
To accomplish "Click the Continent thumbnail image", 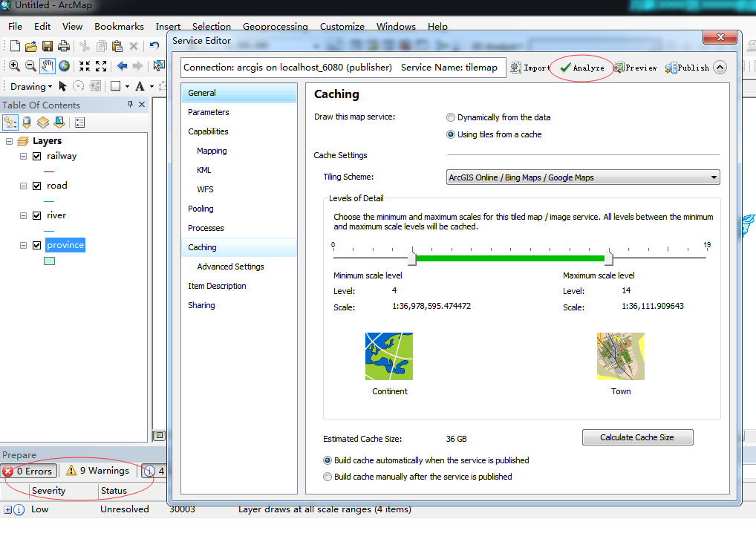I will point(388,356).
